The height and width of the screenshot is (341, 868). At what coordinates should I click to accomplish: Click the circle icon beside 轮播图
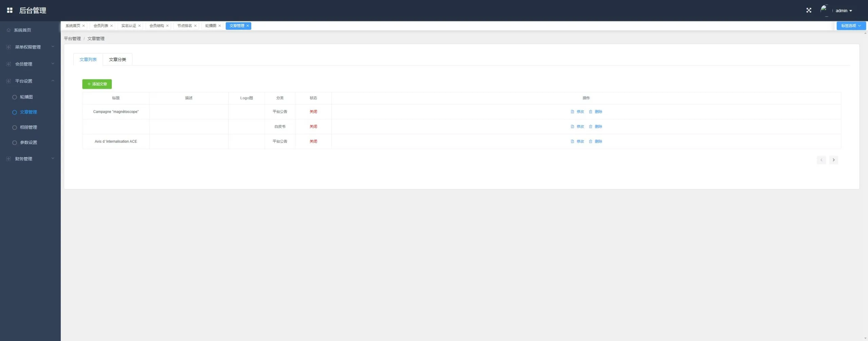(x=15, y=97)
